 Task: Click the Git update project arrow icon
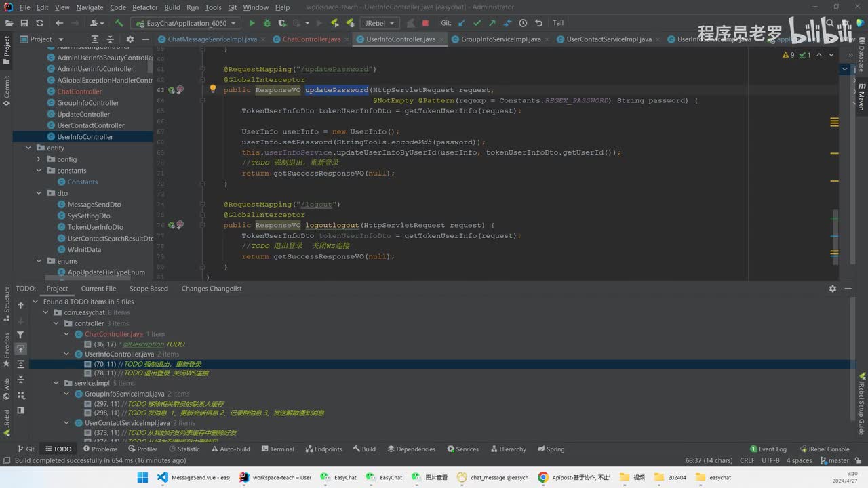pos(462,23)
